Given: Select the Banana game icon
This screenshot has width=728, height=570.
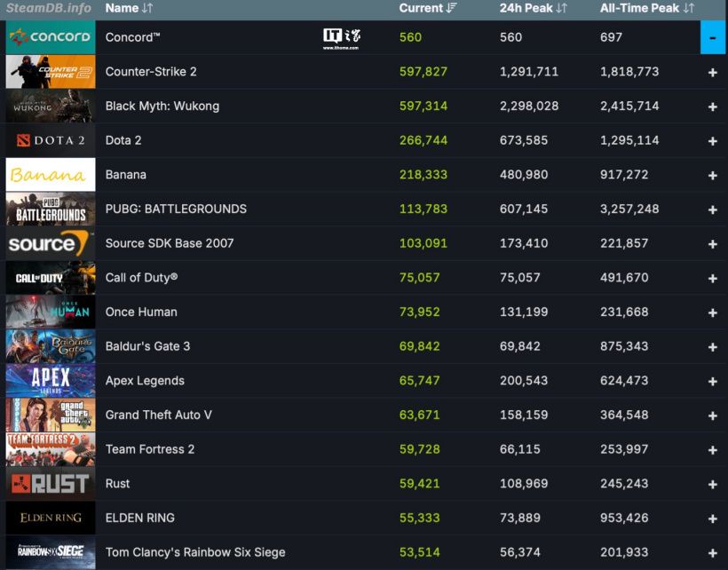Looking at the screenshot, I should (50, 175).
